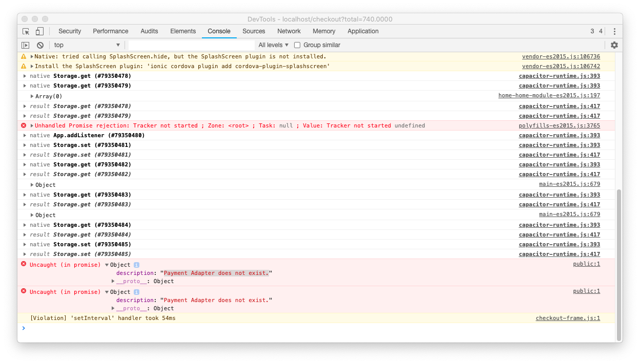The width and height of the screenshot is (640, 364).
Task: Click the highlighted 'Payment Adapter does not exist.' text
Action: [216, 273]
